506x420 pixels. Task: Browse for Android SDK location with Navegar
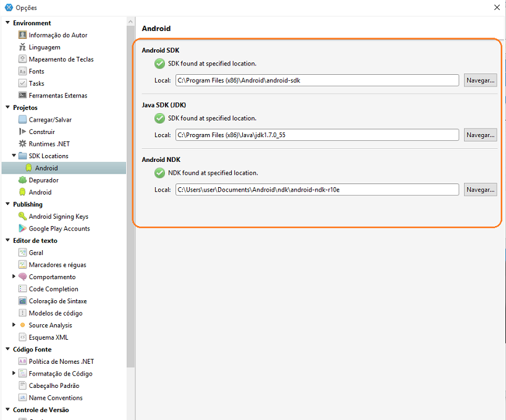(x=480, y=80)
